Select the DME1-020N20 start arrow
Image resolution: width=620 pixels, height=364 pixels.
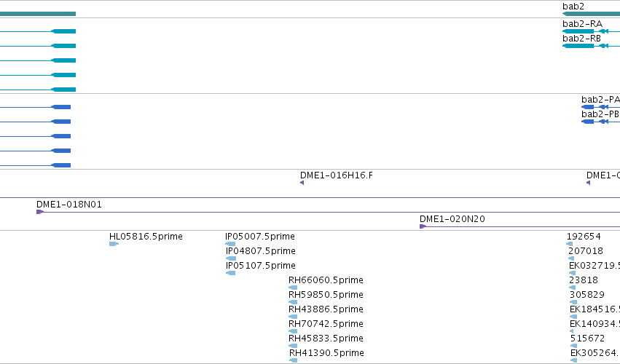click(x=423, y=226)
